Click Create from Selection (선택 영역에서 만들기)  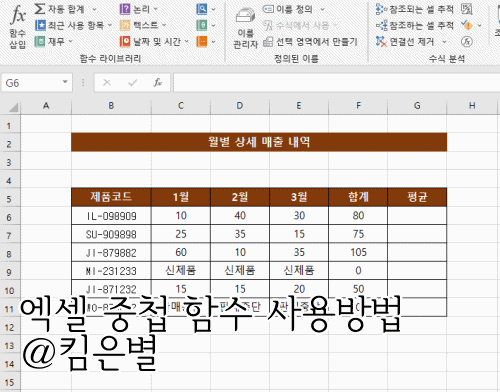pyautogui.click(x=310, y=42)
